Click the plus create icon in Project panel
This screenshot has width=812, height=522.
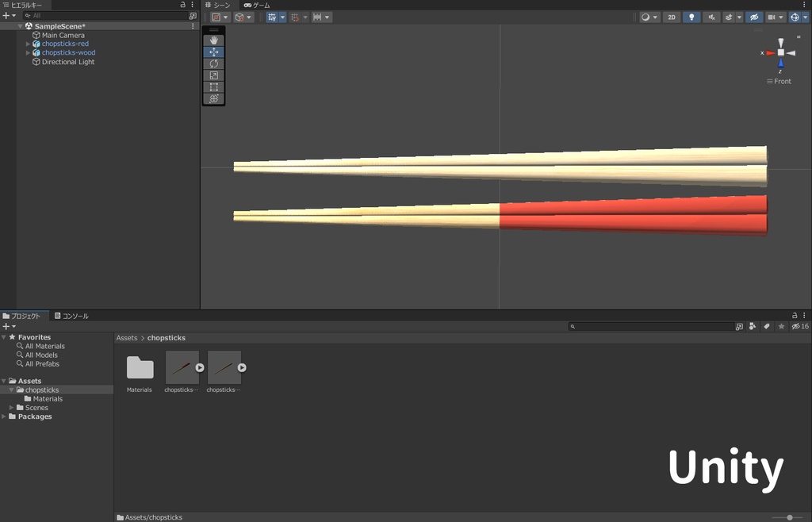point(6,326)
